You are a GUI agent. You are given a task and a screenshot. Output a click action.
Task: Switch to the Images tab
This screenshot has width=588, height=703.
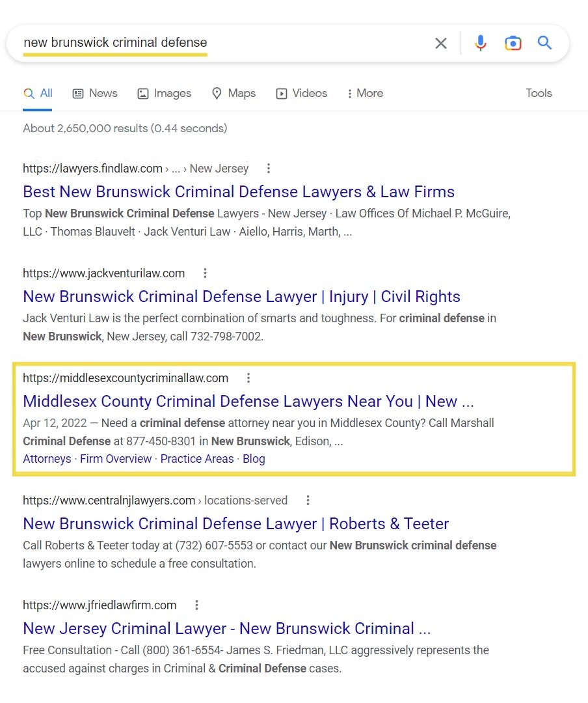point(165,93)
